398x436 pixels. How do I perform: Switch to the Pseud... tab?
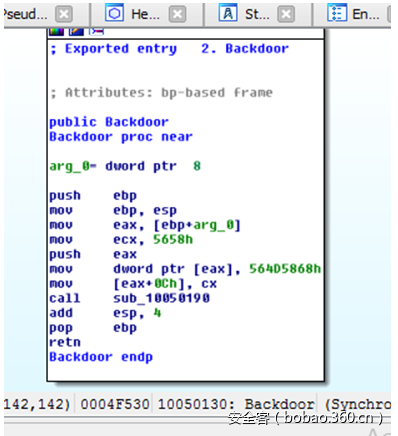[x=25, y=14]
